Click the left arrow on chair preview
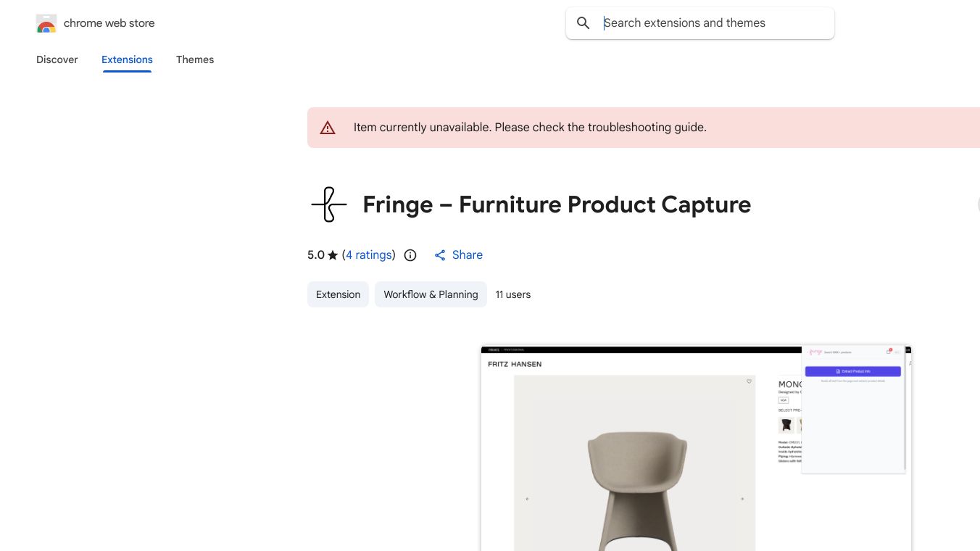 coord(527,499)
